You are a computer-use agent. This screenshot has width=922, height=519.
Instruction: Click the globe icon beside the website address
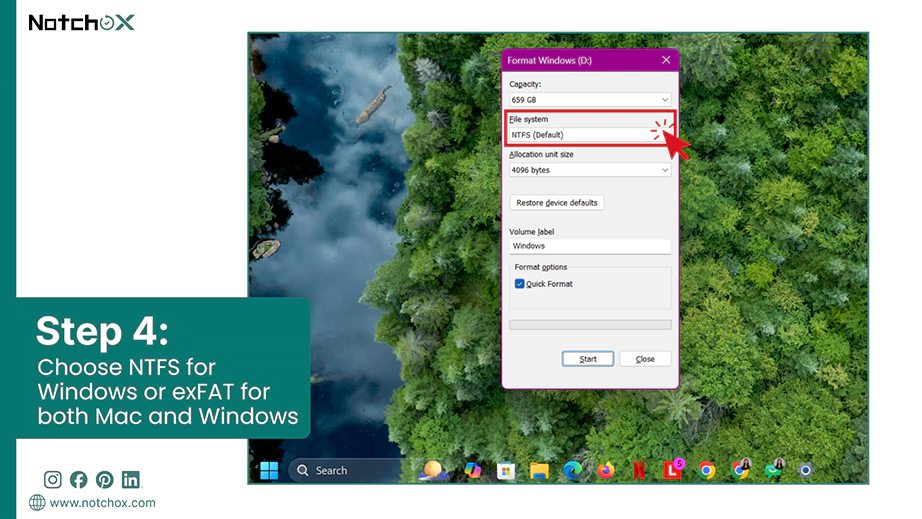click(x=37, y=503)
